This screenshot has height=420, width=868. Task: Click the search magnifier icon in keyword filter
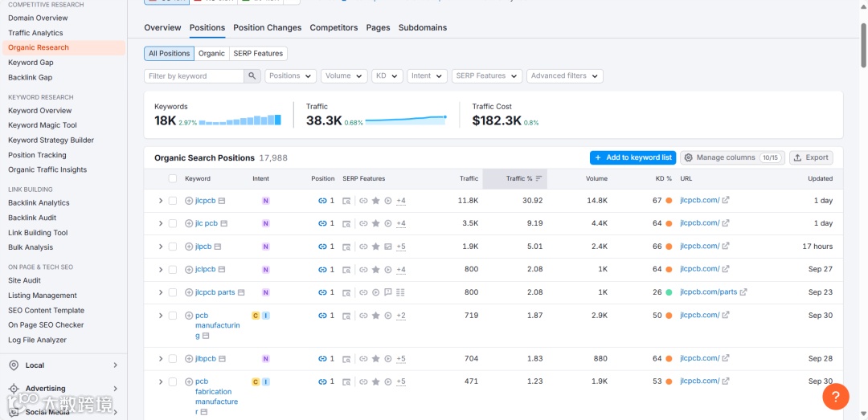252,75
